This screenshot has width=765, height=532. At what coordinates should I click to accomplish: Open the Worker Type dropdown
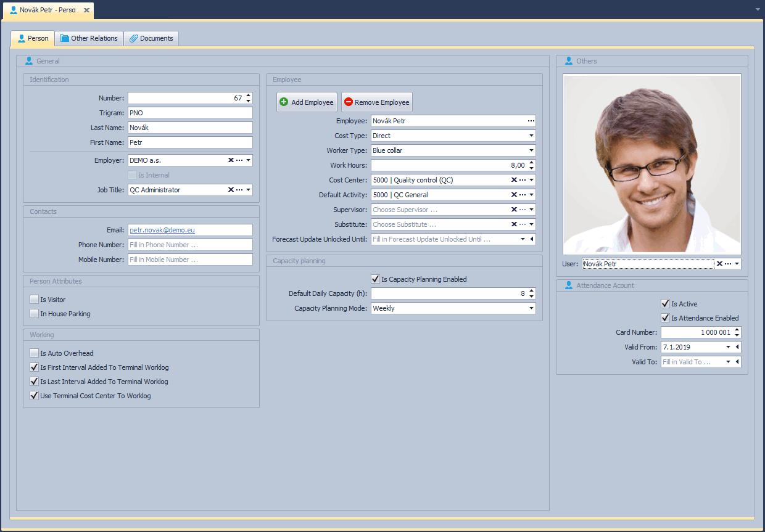point(531,150)
